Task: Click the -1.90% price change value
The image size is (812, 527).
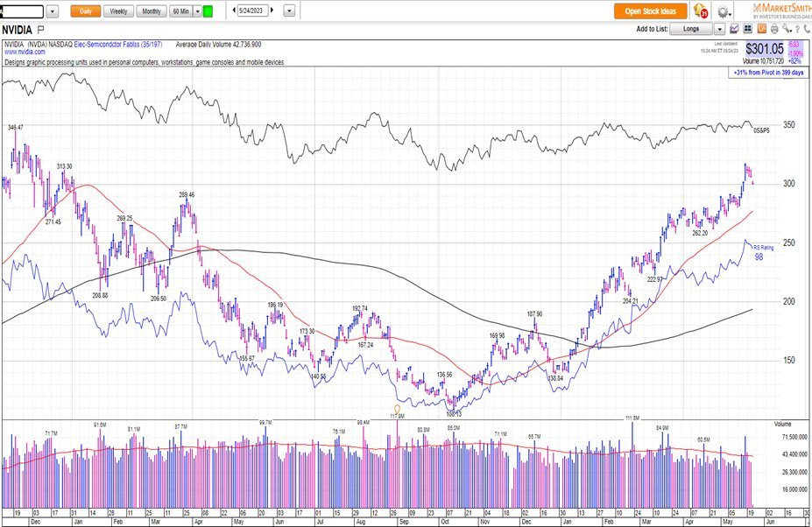Action: point(795,53)
